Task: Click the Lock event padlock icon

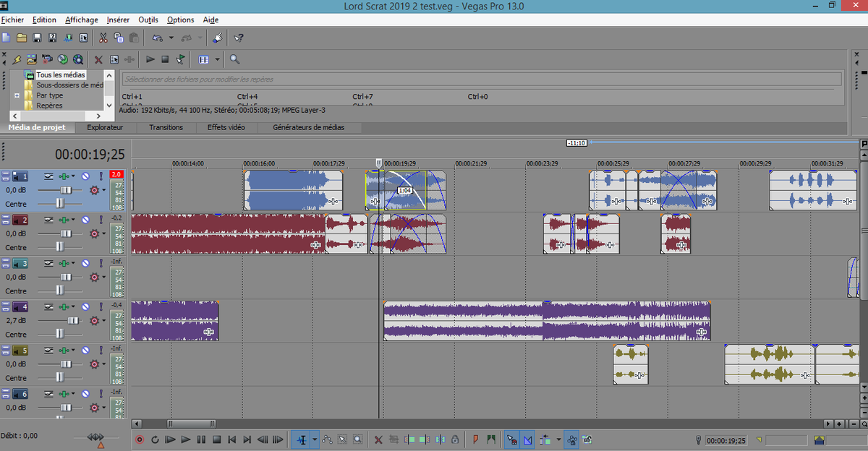Action: pyautogui.click(x=455, y=439)
